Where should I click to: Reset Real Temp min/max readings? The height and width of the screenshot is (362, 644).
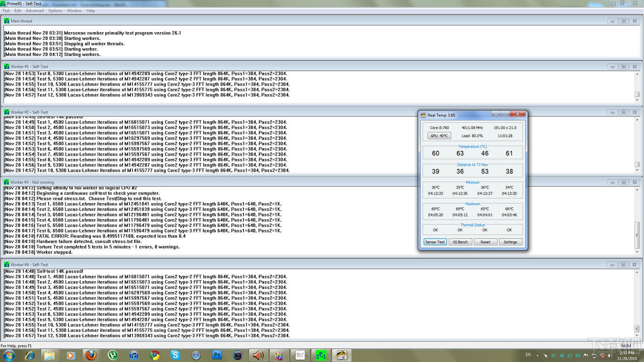485,242
